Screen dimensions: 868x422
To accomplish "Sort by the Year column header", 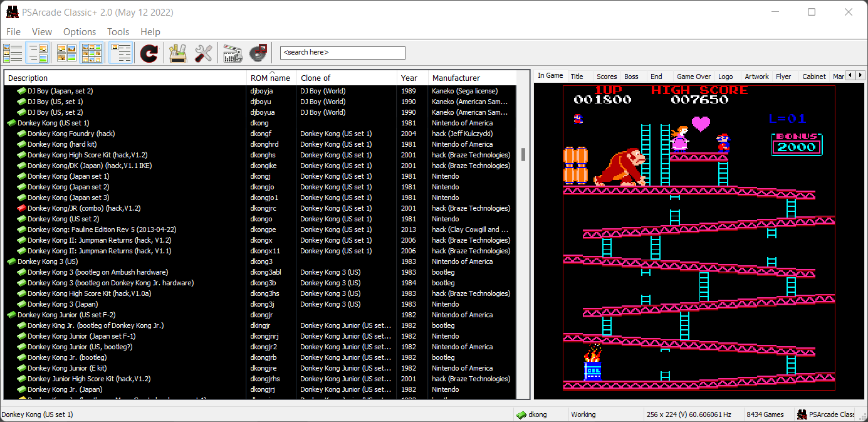I will (412, 78).
